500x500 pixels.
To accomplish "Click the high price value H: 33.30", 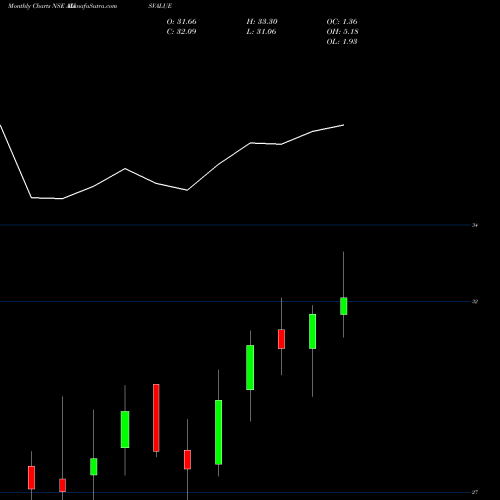I will (x=262, y=22).
